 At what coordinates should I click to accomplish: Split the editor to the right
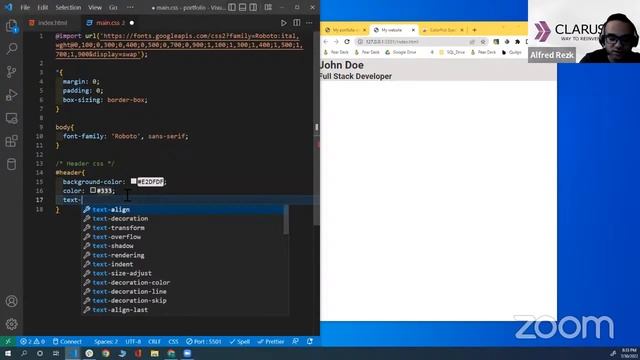click(297, 23)
